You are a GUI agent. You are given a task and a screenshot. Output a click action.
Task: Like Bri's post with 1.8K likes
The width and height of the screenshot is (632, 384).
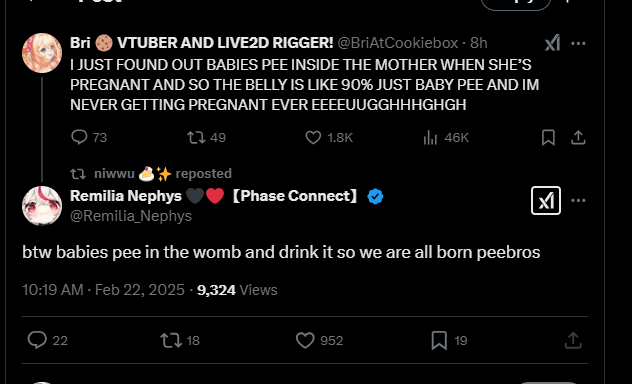point(313,137)
